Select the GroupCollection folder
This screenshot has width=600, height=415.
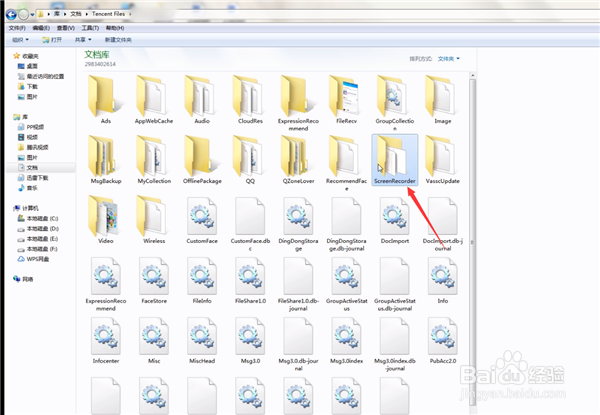tap(395, 103)
